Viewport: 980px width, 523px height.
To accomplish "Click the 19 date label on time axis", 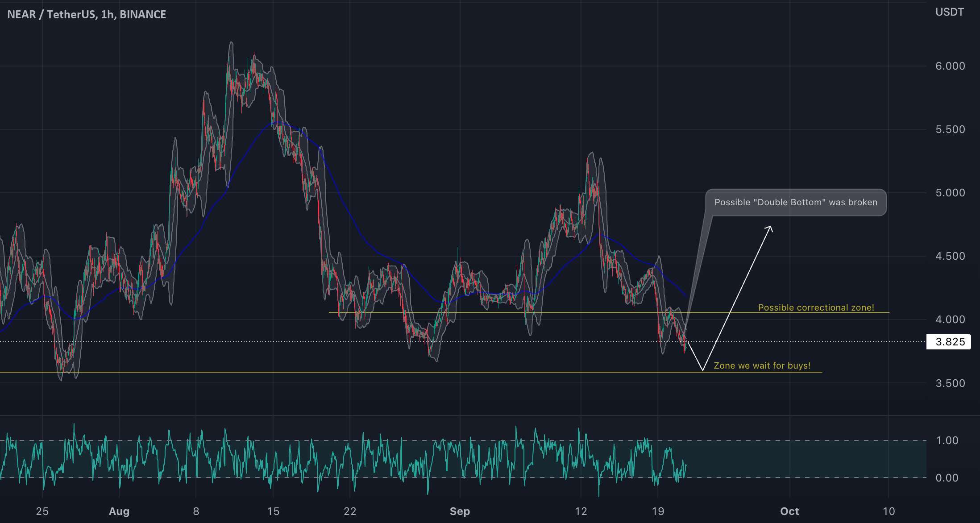I will coord(658,511).
